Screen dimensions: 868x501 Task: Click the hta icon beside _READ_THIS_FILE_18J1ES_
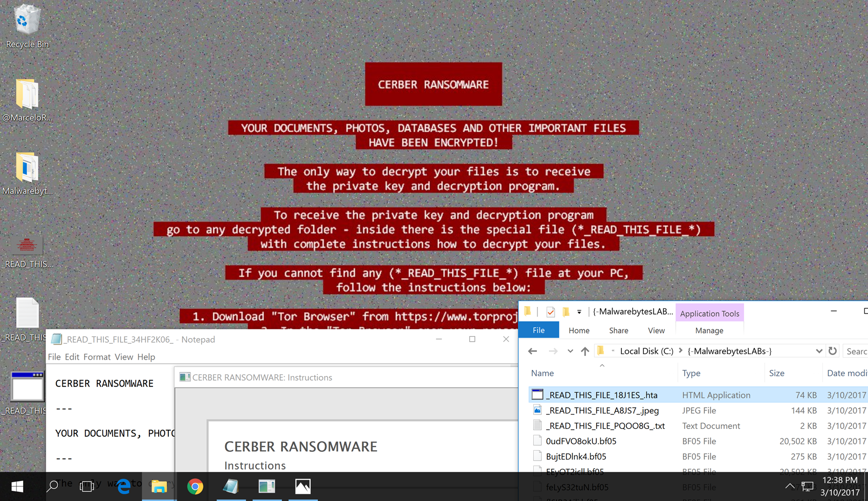pos(537,394)
